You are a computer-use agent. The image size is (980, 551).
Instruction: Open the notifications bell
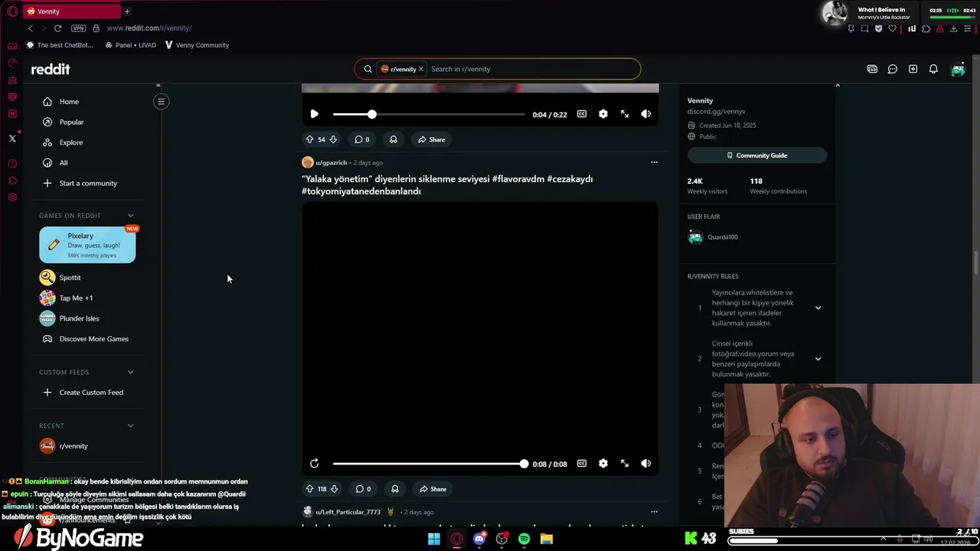pos(933,69)
